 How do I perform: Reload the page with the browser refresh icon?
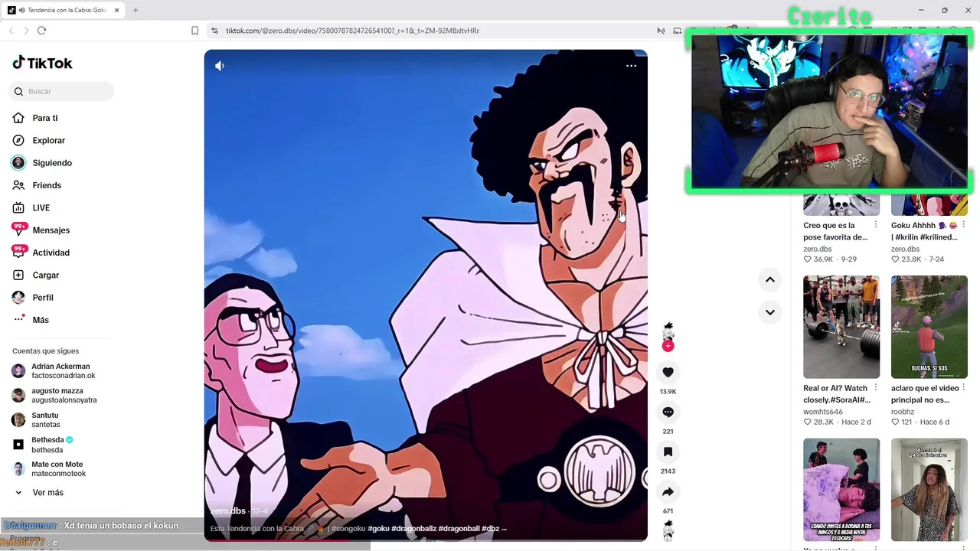(41, 31)
